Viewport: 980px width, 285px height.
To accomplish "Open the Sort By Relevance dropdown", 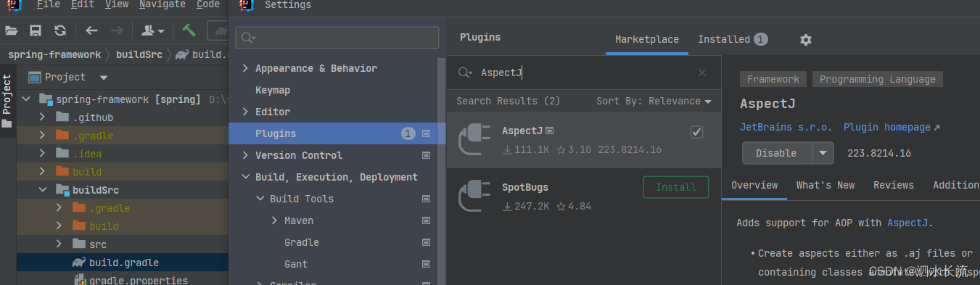I will [x=654, y=101].
